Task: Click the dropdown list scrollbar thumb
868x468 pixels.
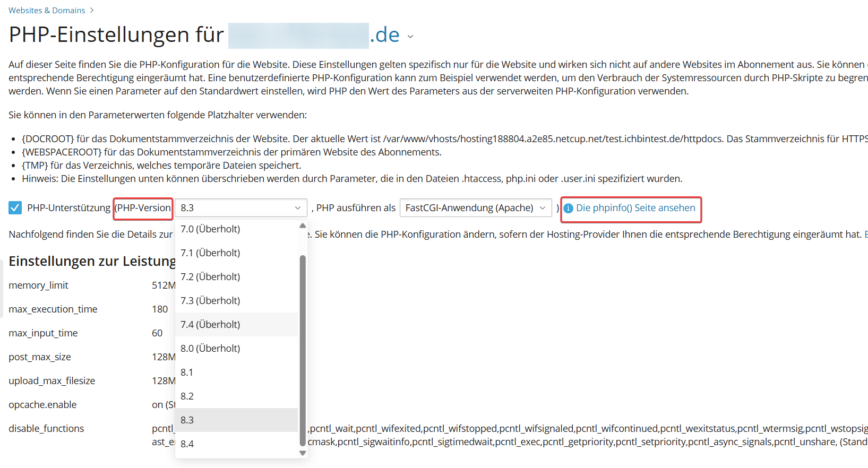Action: tap(303, 350)
